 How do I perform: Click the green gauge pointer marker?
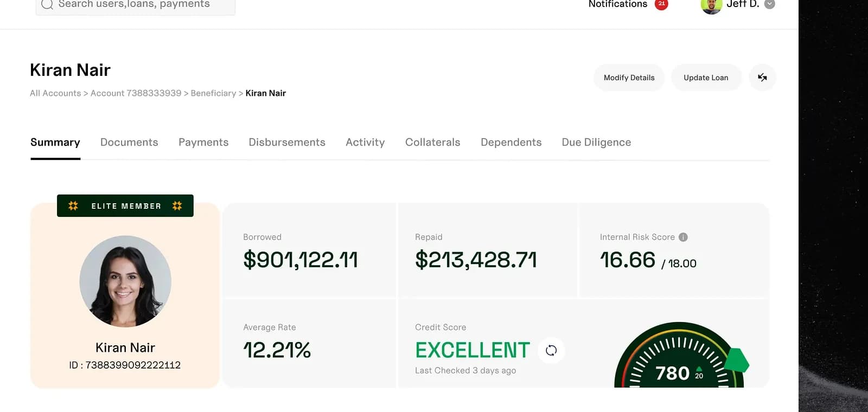pyautogui.click(x=737, y=360)
